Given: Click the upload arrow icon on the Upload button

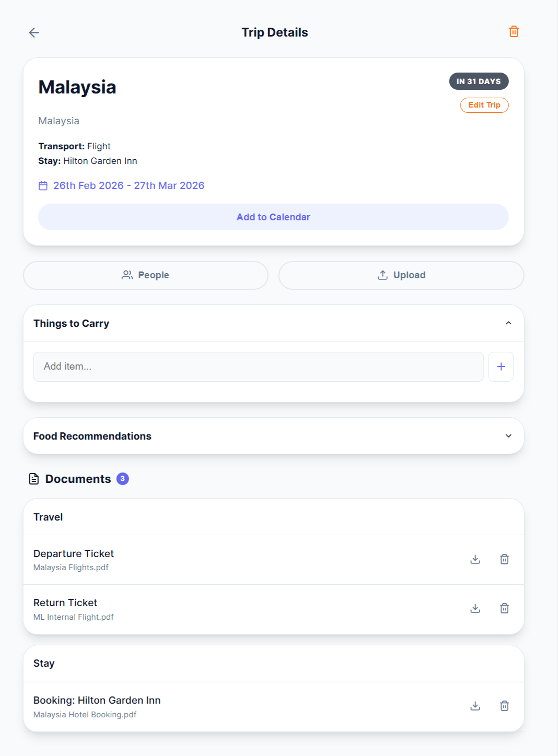Looking at the screenshot, I should 382,275.
